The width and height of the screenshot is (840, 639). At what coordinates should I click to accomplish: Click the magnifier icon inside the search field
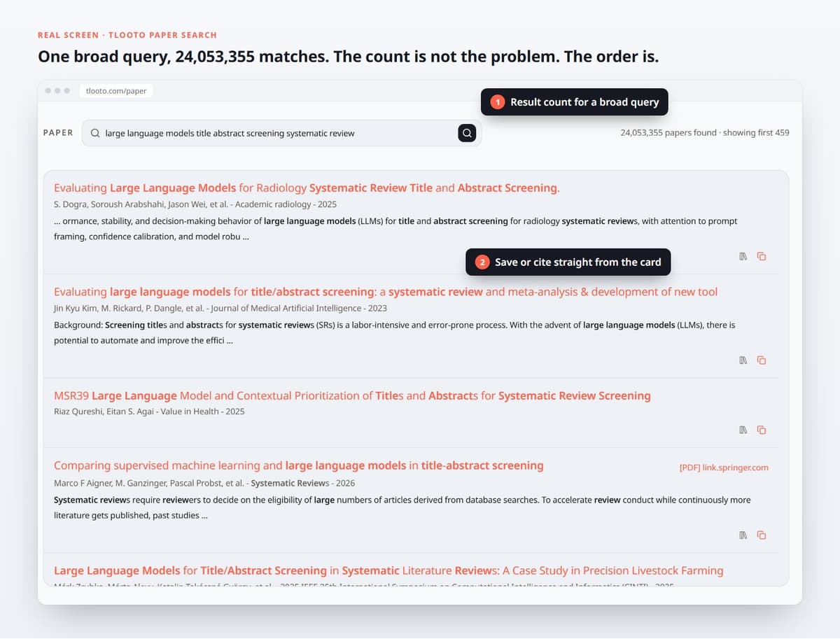tap(95, 133)
